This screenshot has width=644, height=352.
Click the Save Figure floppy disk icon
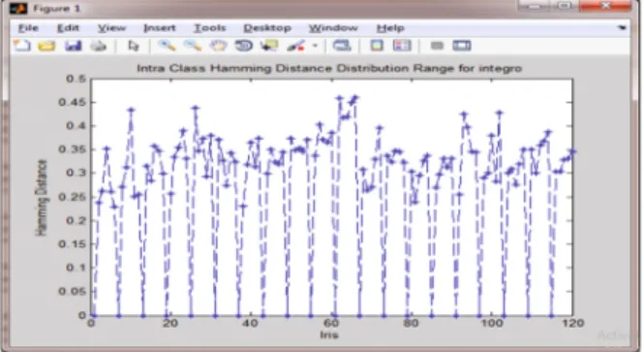coord(73,46)
